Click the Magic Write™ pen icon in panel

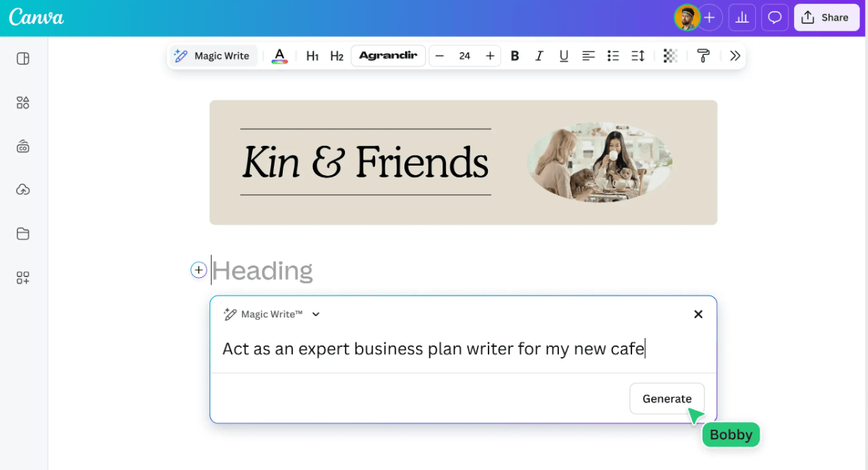point(230,315)
